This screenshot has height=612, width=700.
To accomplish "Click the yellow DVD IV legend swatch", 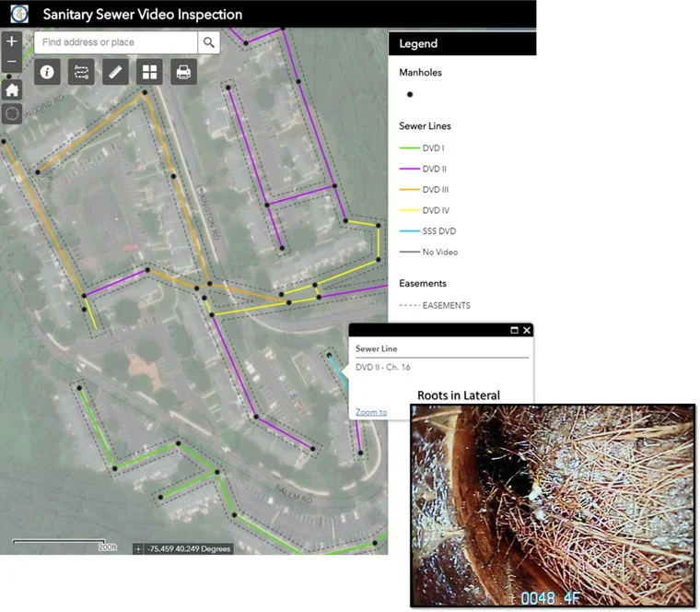I will click(x=409, y=210).
